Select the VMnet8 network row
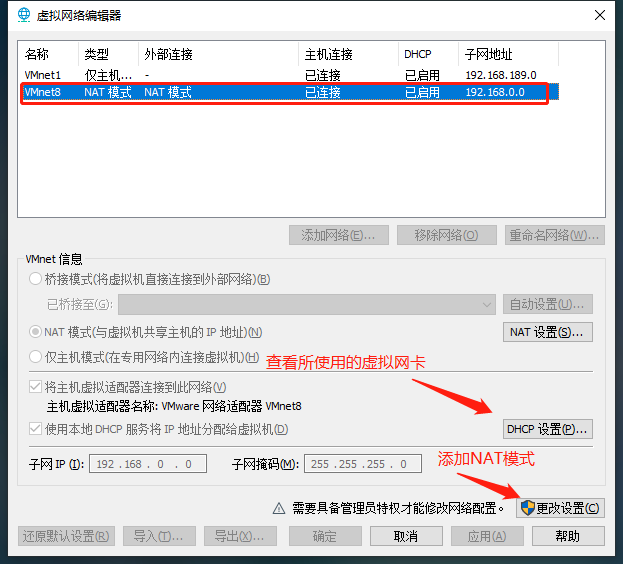Screen dimensions: 623x564 (289, 92)
